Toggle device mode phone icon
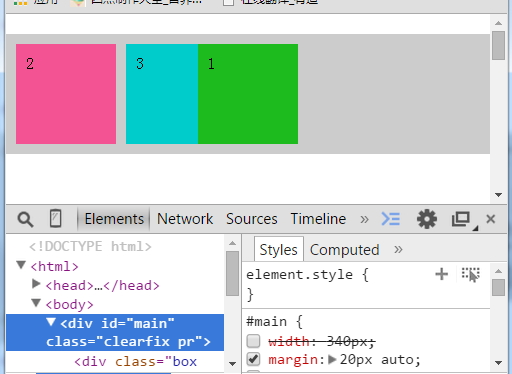Viewport: 512px width, 374px height. click(55, 219)
